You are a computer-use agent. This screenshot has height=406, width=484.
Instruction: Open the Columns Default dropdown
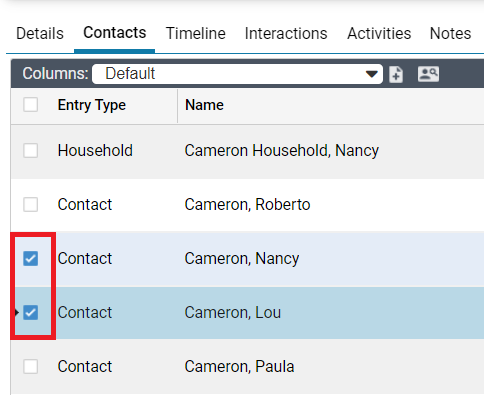pyautogui.click(x=237, y=74)
